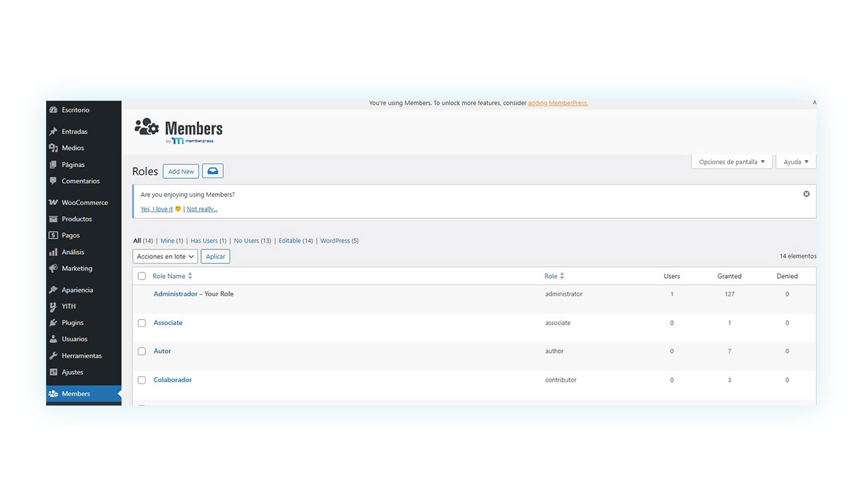Click the Pagos dollar icon
Image resolution: width=868 pixels, height=501 pixels.
[x=53, y=235]
